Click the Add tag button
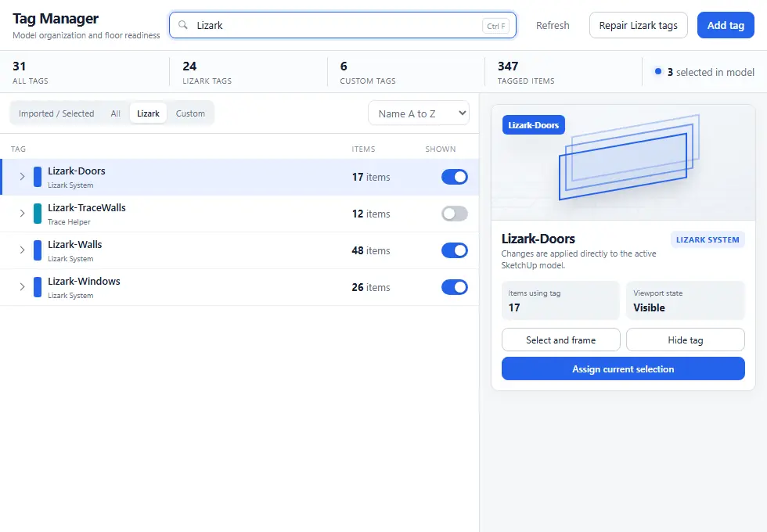767x532 pixels. coord(726,25)
